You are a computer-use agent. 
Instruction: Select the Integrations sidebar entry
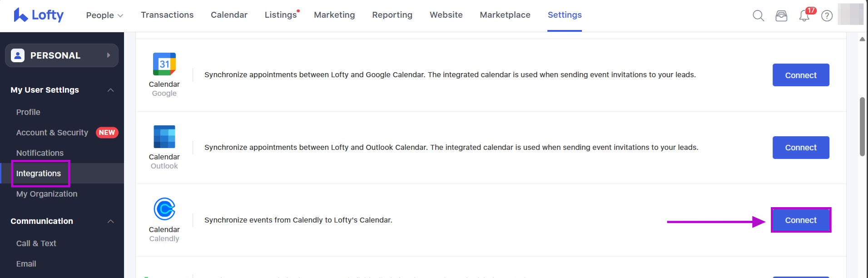click(x=39, y=173)
